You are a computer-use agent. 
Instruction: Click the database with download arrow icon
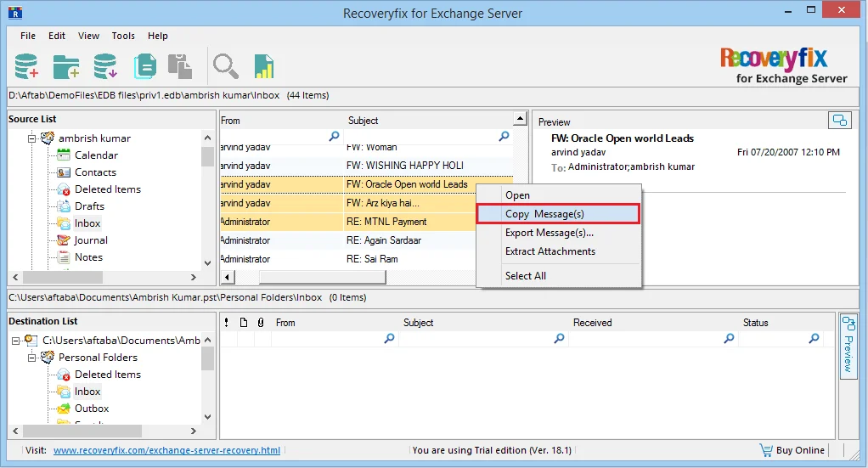tap(105, 66)
